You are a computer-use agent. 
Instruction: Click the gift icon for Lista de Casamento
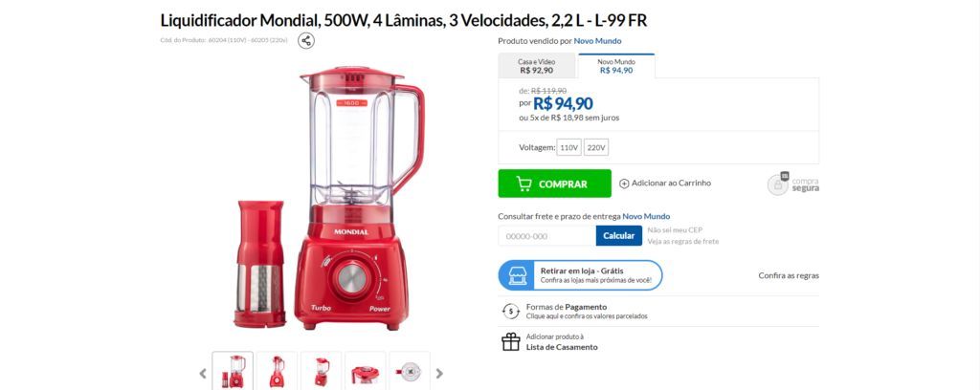click(x=511, y=341)
